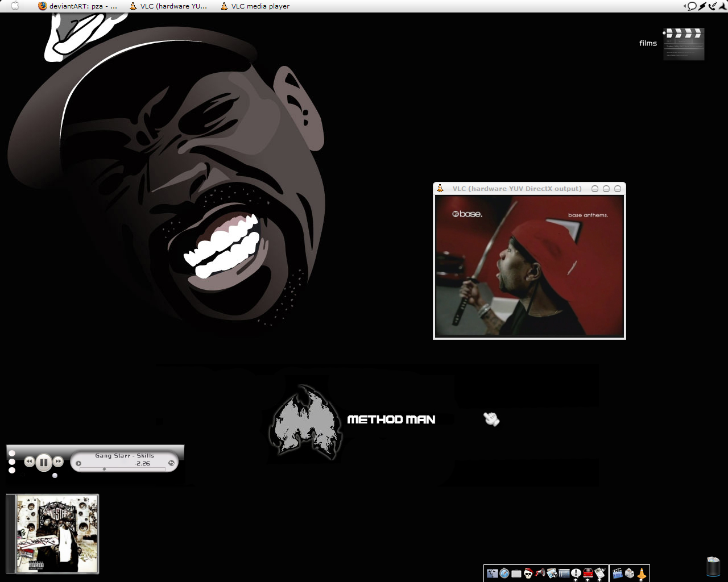Open the red bus dock icon
728x582 pixels.
tap(588, 573)
